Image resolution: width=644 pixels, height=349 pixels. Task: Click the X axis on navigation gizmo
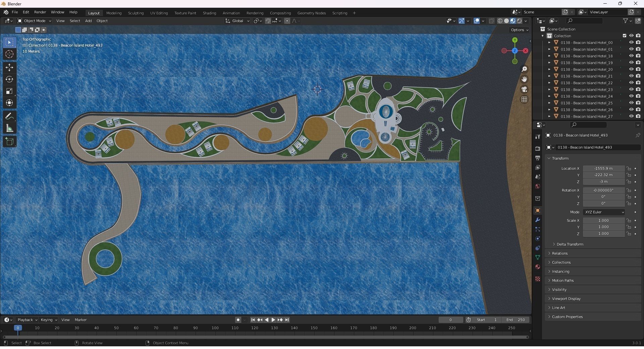click(526, 51)
